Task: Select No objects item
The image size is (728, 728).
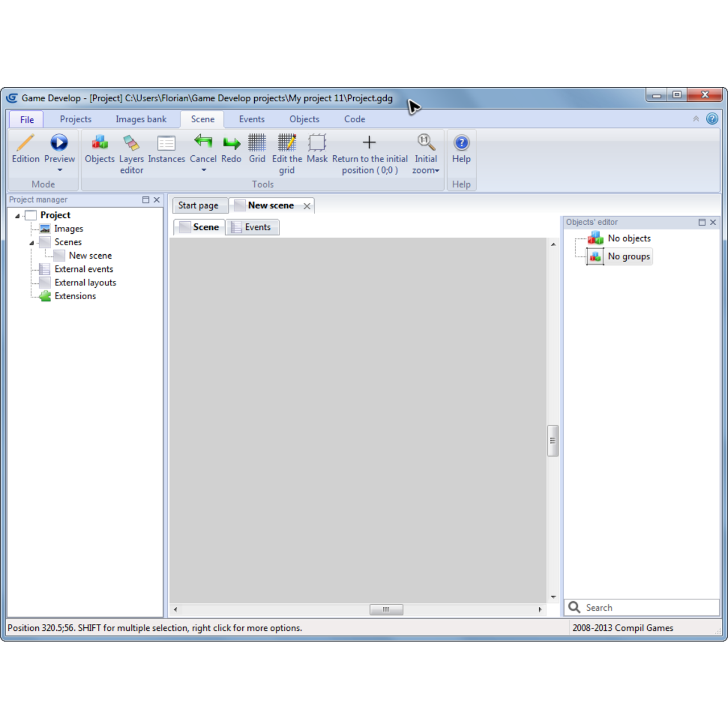Action: point(629,238)
